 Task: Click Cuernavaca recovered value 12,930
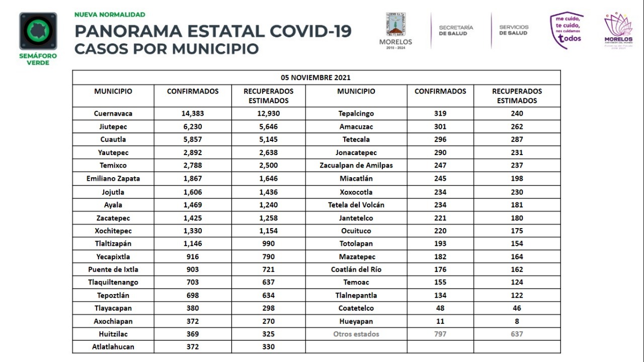point(268,114)
